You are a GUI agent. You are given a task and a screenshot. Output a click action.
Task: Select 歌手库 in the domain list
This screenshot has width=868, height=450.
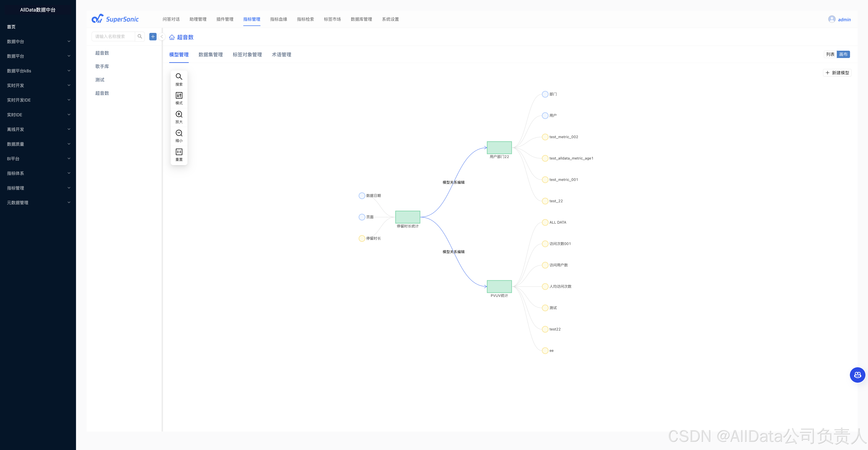click(x=102, y=66)
